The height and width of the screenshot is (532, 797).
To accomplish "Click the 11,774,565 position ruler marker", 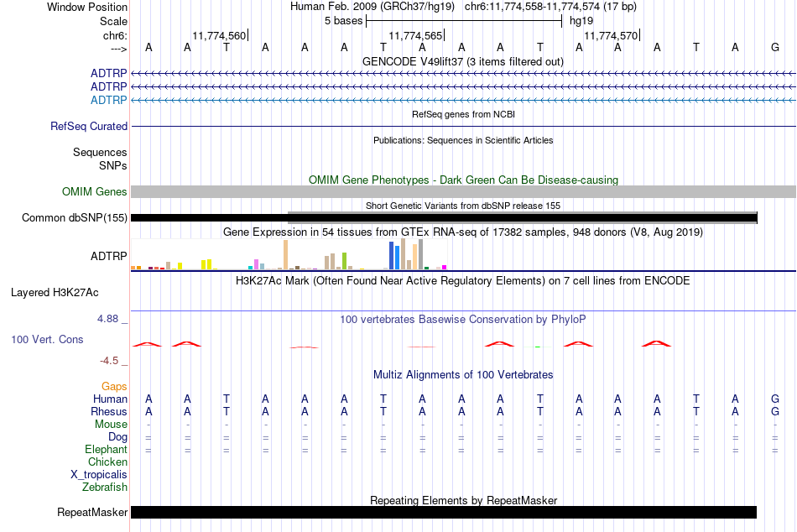I will [416, 35].
